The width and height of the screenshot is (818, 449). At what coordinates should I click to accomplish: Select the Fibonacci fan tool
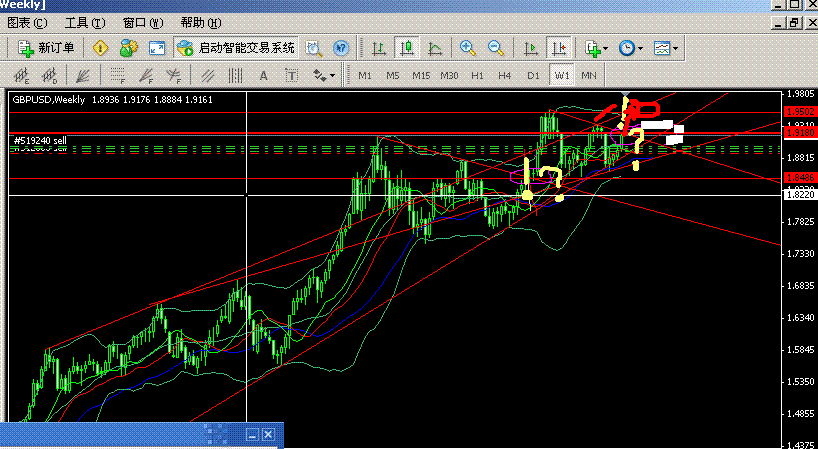pyautogui.click(x=146, y=76)
